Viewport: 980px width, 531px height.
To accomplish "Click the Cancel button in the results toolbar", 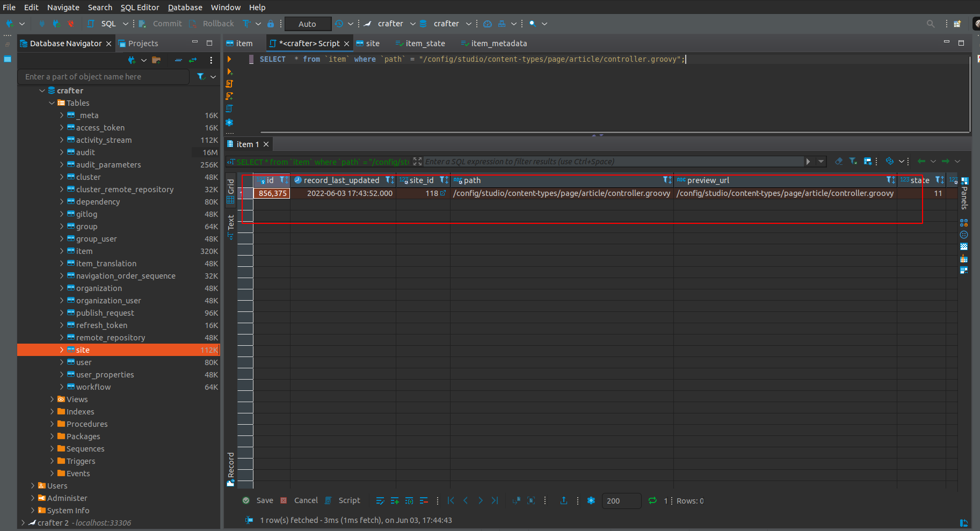I will (306, 500).
